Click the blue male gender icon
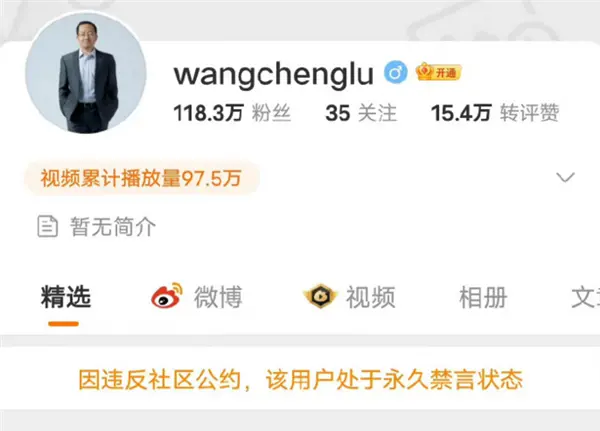Screen dimensions: 600x431 tap(396, 72)
